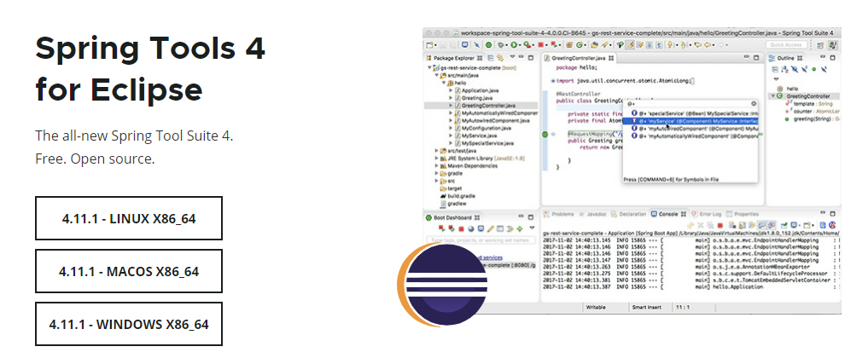
Task: Choose 'myService' symbol in popup
Action: 690,121
